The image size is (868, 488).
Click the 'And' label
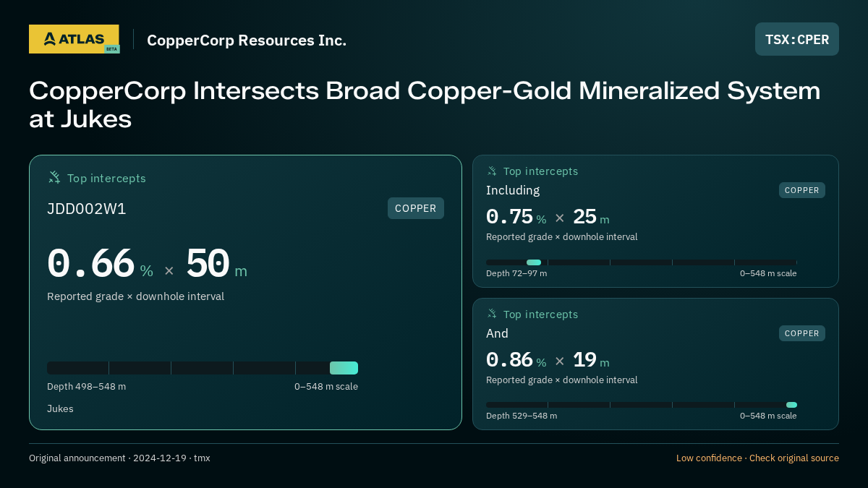497,333
